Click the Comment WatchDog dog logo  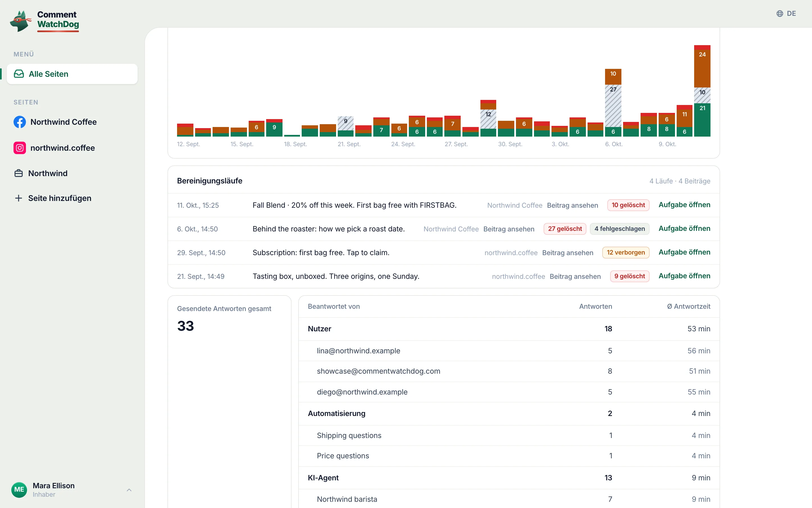[21, 21]
